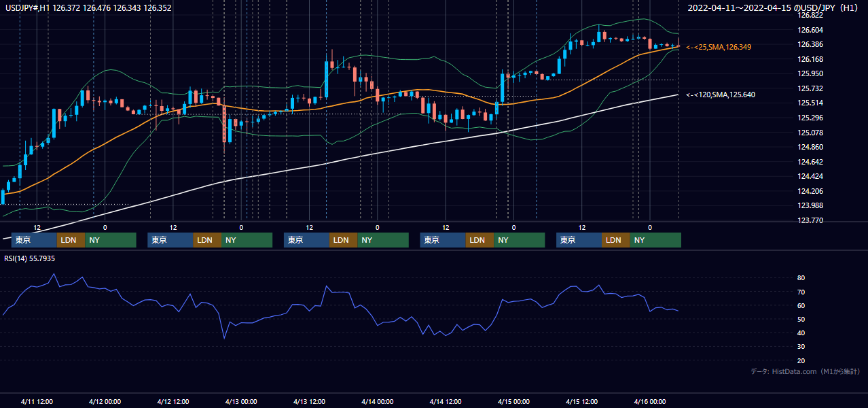
Task: Click the RSI 70 level label
Action: 801,292
